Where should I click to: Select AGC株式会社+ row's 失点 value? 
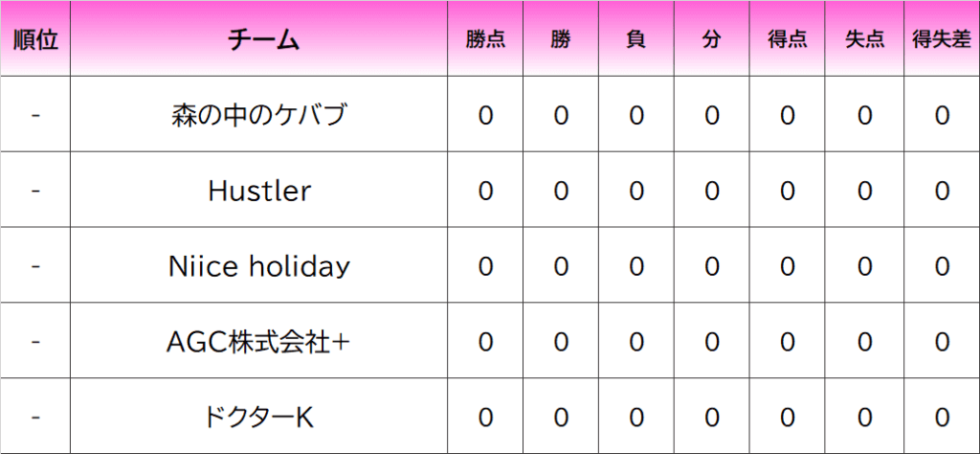tap(864, 341)
